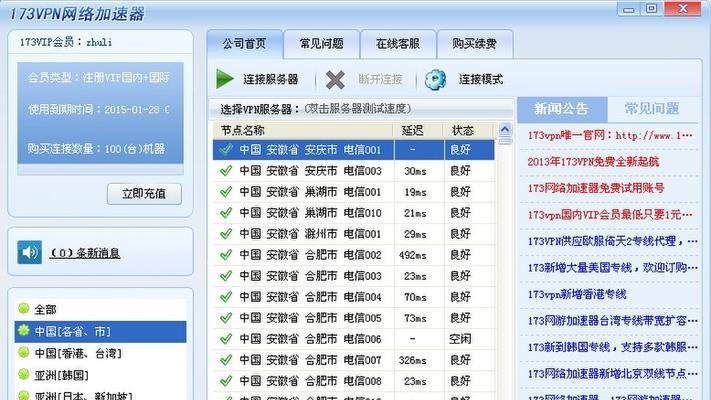Click checkmark icon on 巢湖市 电信010 row
Viewport: 711px width, 400px height.
pos(226,213)
